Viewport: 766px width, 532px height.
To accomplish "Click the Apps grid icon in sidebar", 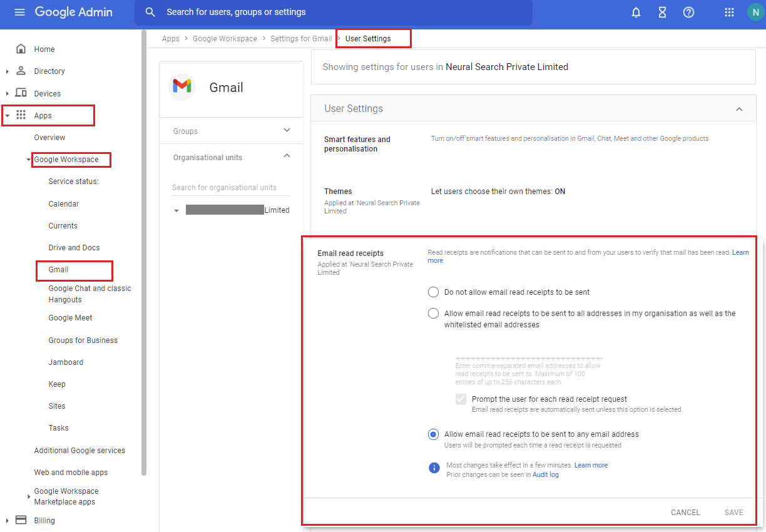I will [x=21, y=115].
